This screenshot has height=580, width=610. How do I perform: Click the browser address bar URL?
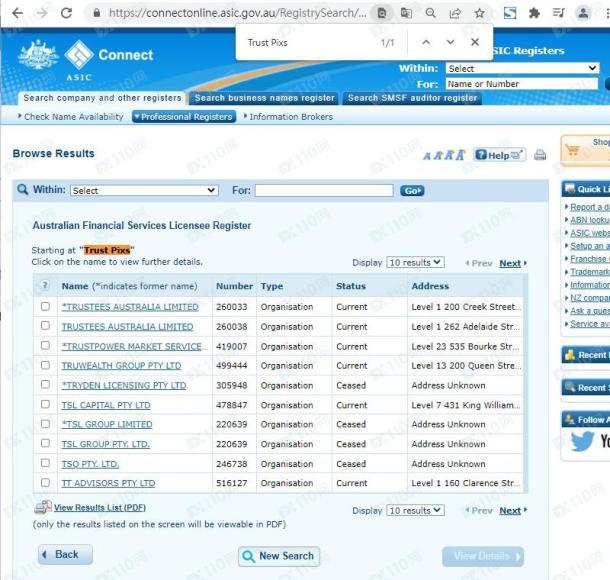point(237,13)
